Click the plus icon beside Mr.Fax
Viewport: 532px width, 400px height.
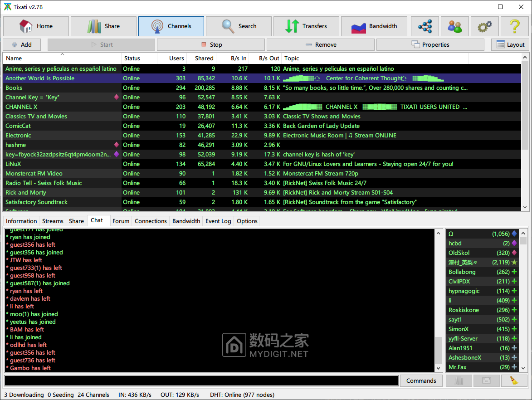pos(514,367)
